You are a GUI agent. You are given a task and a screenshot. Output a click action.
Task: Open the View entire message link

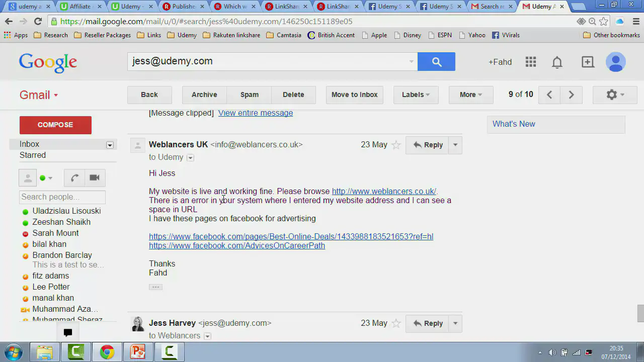(x=256, y=113)
